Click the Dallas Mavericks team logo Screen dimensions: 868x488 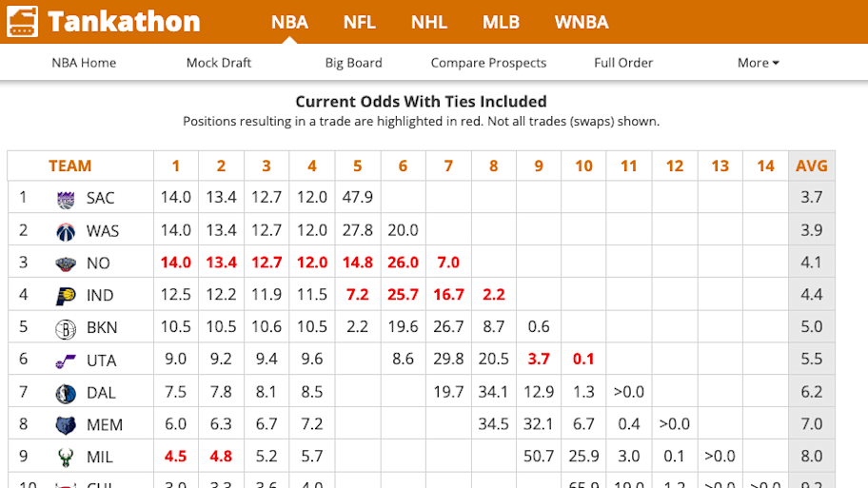click(x=66, y=392)
